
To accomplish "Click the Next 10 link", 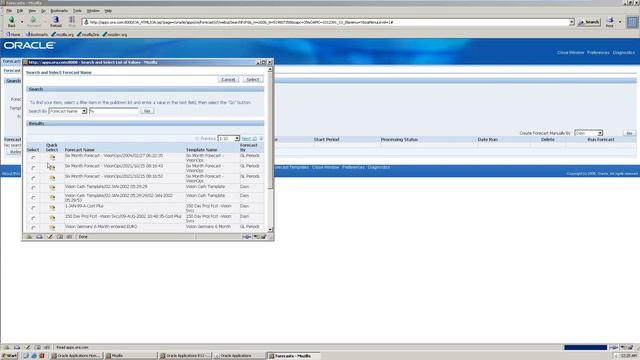I will (249, 139).
